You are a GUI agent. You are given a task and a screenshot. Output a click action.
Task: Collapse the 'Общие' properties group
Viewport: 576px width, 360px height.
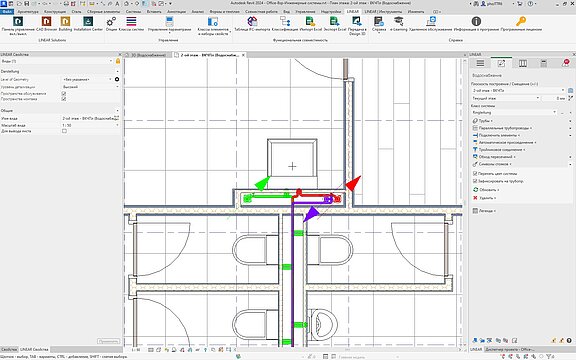pos(118,111)
